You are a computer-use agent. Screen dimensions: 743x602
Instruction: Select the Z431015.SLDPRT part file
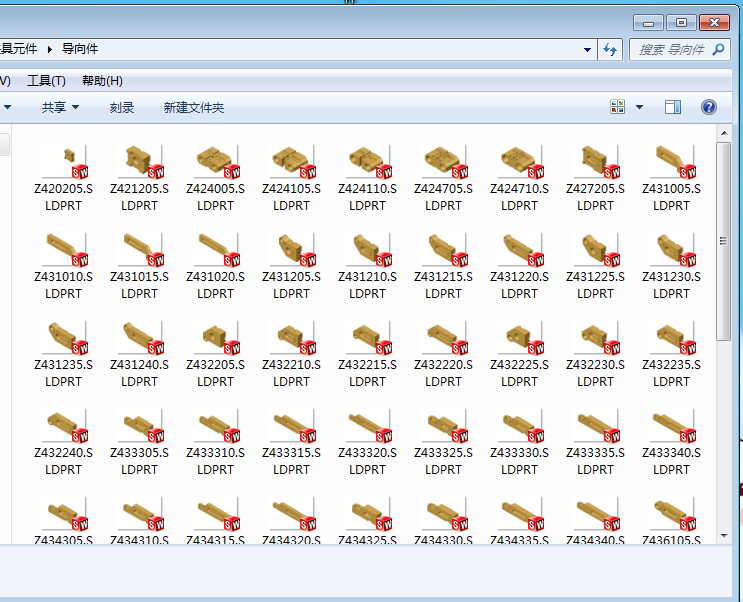click(139, 266)
